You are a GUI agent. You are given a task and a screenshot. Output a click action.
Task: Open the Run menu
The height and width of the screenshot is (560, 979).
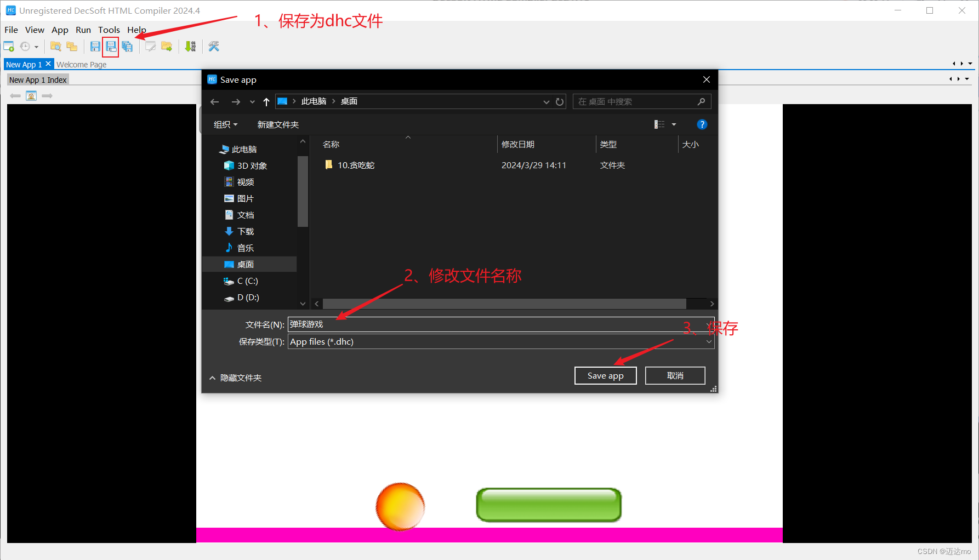click(x=83, y=30)
